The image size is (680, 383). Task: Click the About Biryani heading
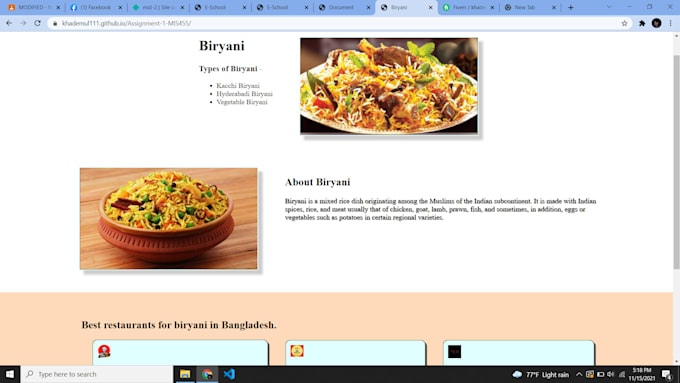(x=317, y=182)
